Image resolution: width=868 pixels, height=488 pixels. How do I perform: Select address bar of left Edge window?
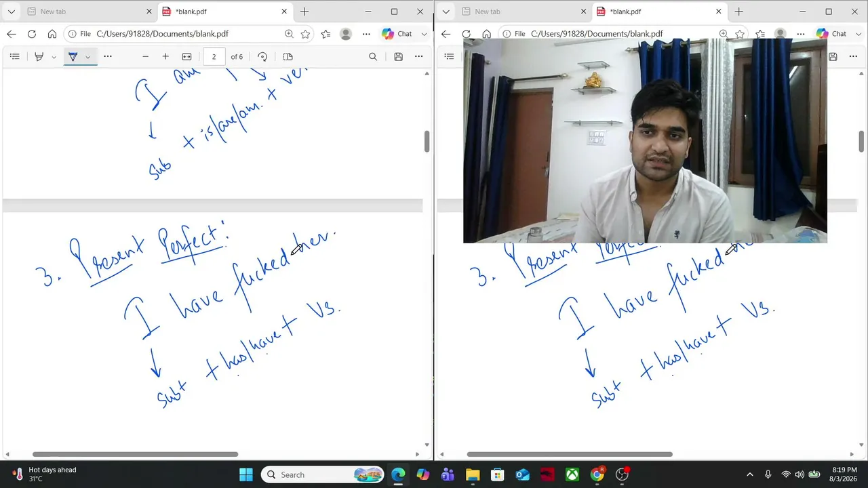click(x=190, y=34)
